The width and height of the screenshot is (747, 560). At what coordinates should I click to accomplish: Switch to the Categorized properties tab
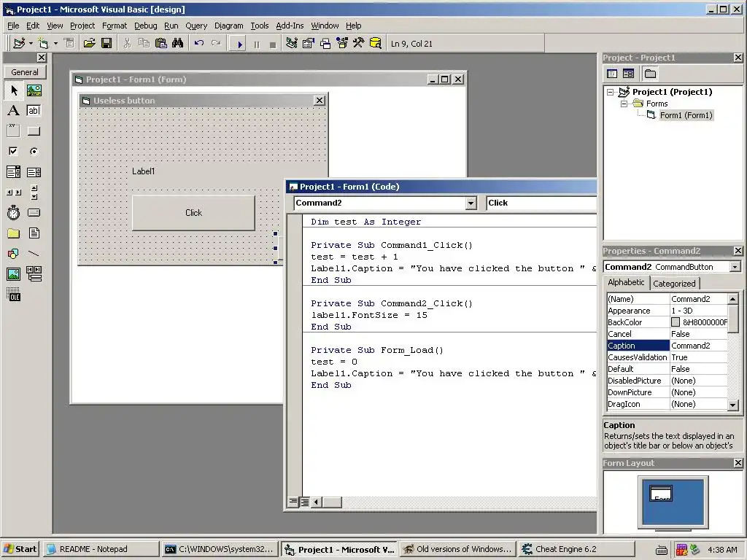[x=674, y=284]
